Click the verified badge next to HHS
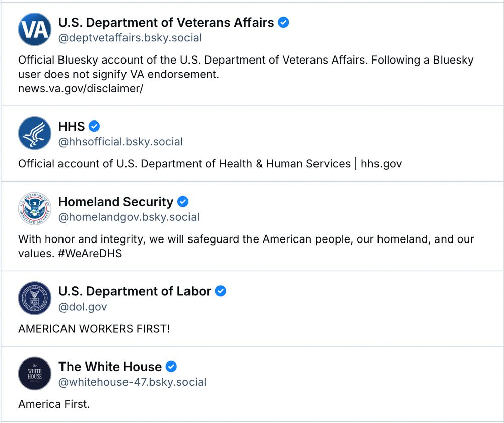This screenshot has height=423, width=504. click(x=95, y=126)
